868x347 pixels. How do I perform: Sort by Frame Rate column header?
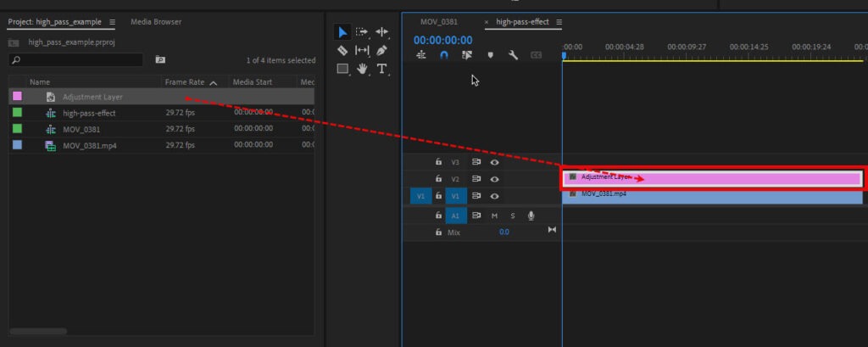tap(184, 82)
